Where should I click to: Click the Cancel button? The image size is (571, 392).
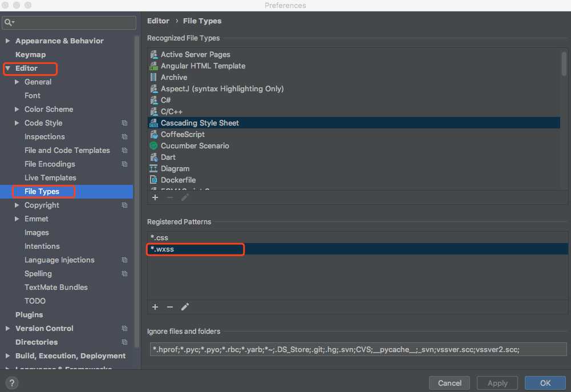[x=449, y=383]
